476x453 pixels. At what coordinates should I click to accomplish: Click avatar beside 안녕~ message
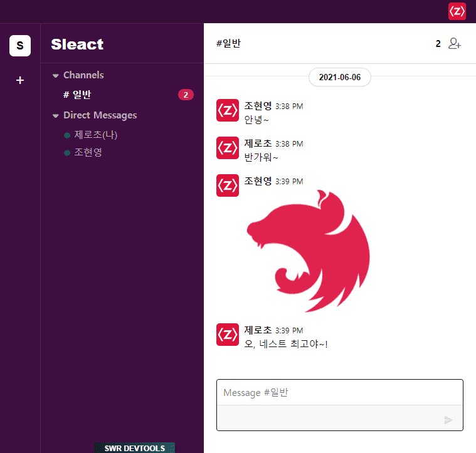228,110
